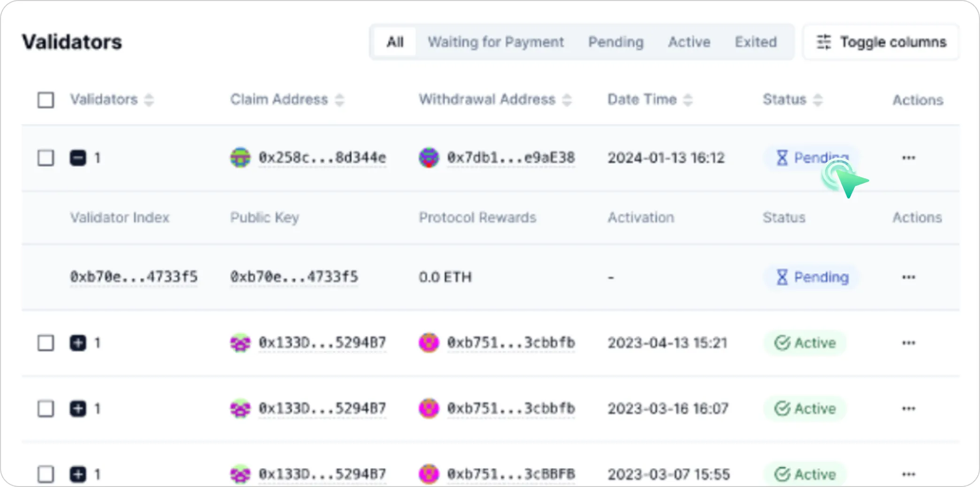
Task: Expand the 2023-03-07 15:55 validator row
Action: pyautogui.click(x=78, y=474)
